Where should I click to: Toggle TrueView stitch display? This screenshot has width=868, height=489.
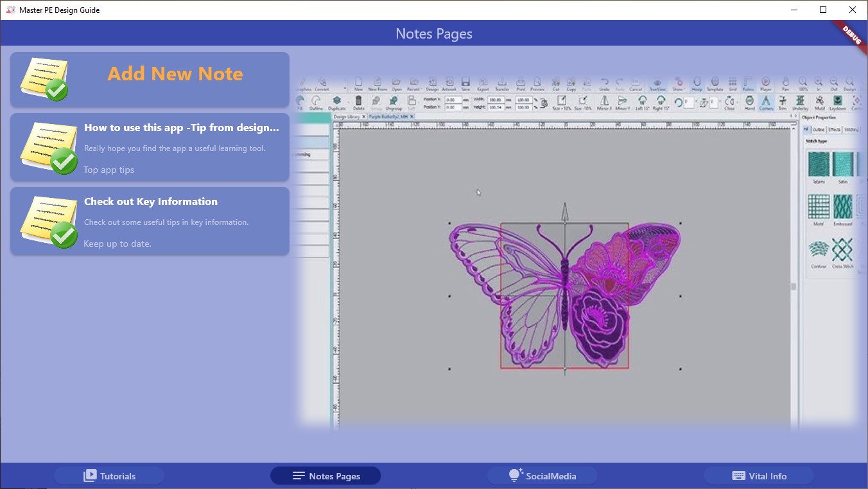(x=657, y=84)
